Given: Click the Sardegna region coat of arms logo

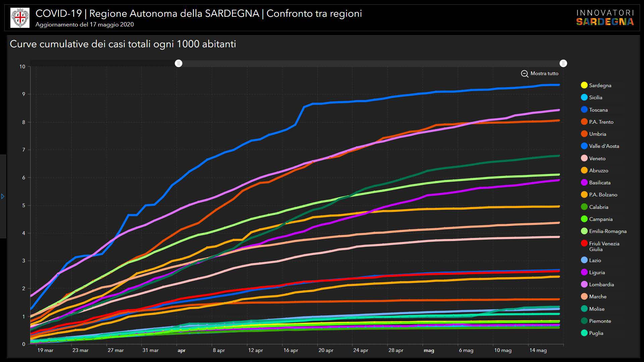Looking at the screenshot, I should tap(20, 18).
